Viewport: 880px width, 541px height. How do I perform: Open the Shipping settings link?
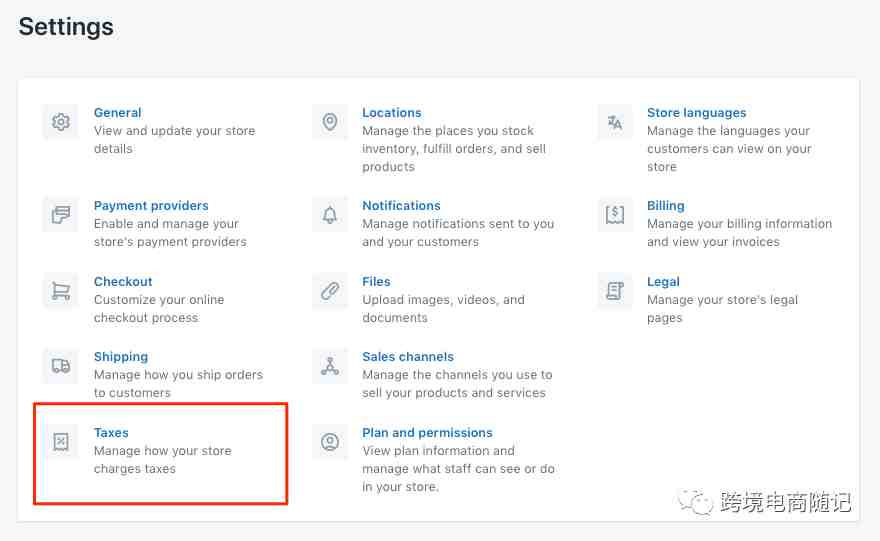coord(121,357)
